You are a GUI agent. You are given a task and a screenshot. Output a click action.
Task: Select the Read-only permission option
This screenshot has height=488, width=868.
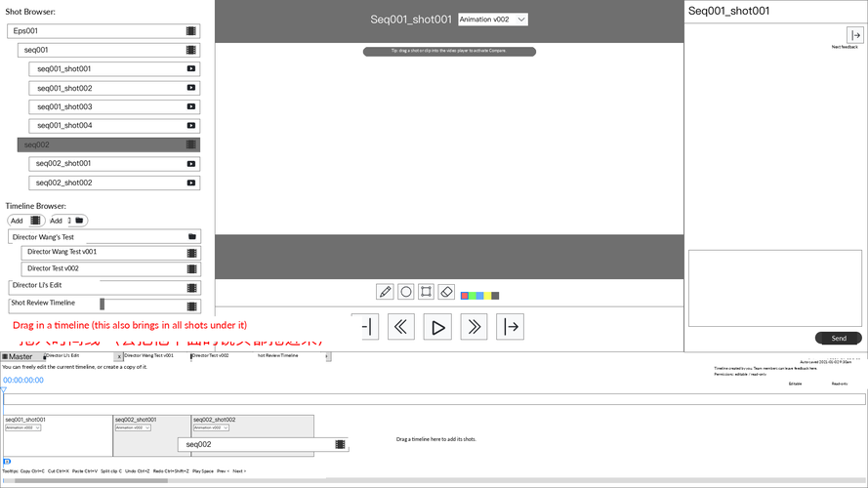(x=840, y=384)
